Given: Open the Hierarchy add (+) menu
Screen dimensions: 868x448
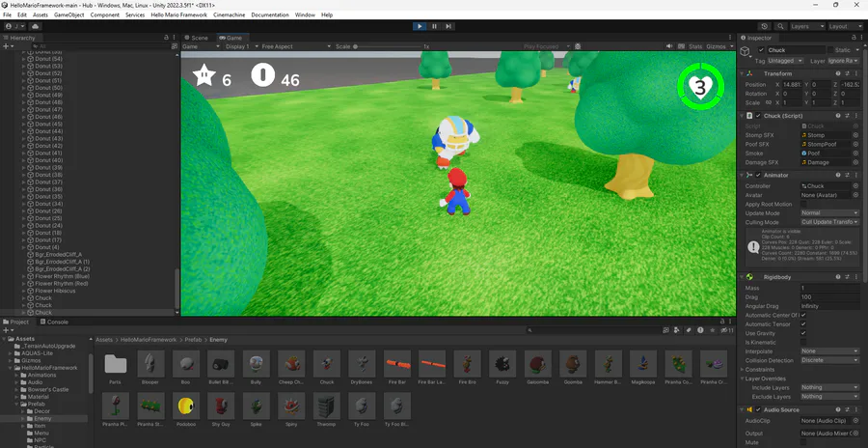Looking at the screenshot, I should click(7, 46).
